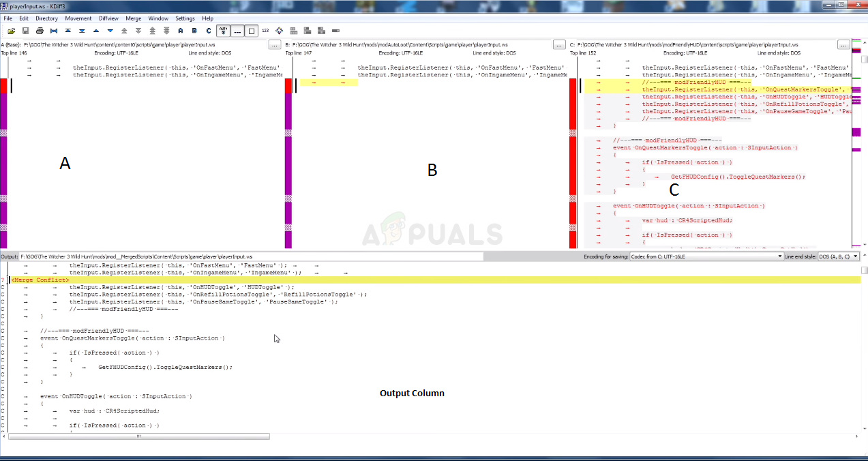Viewport: 868px width, 461px height.
Task: Click 'Top line 146' label in pane A
Action: [14, 53]
